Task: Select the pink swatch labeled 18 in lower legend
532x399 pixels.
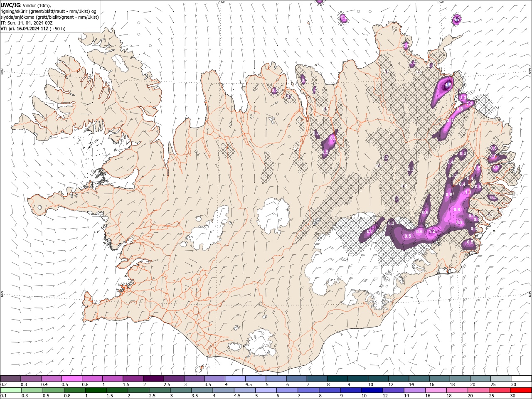Action: [x=456, y=390]
